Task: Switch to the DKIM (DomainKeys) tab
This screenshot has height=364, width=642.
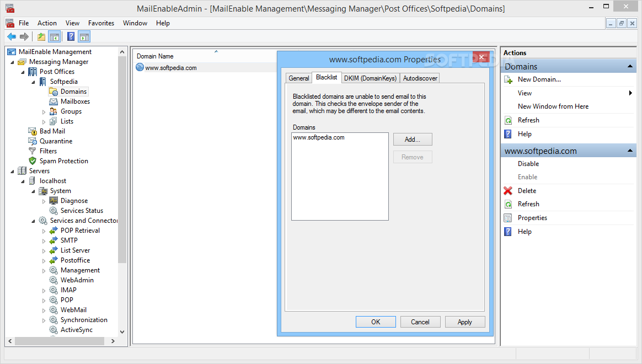Action: click(x=370, y=78)
